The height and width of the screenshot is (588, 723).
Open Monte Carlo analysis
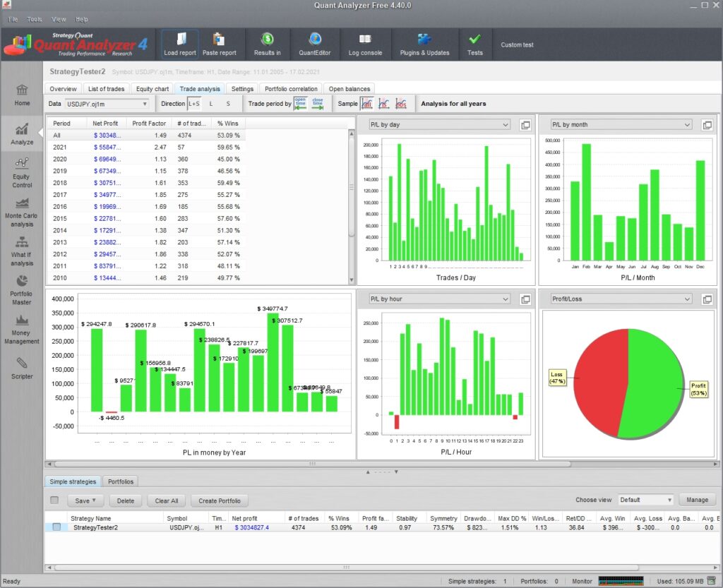pyautogui.click(x=22, y=212)
